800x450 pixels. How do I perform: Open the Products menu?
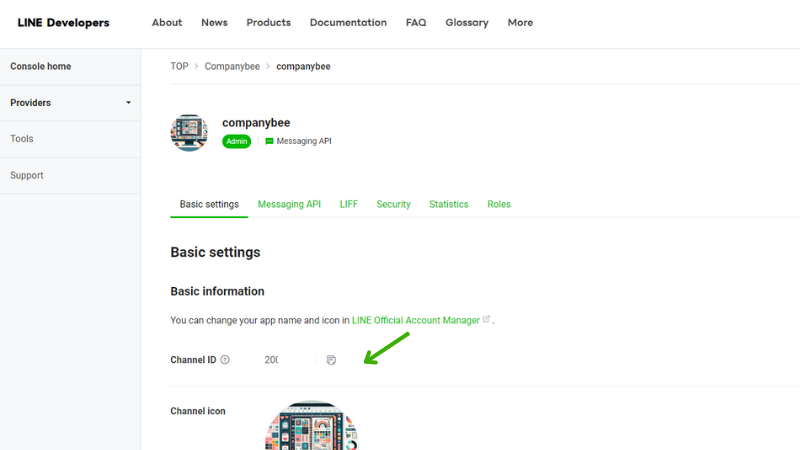(x=268, y=22)
